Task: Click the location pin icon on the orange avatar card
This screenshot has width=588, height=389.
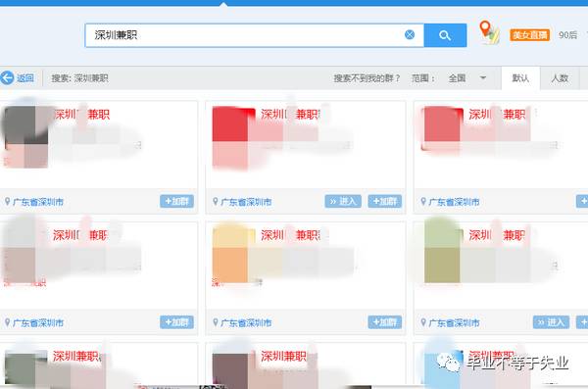Action: click(x=216, y=322)
